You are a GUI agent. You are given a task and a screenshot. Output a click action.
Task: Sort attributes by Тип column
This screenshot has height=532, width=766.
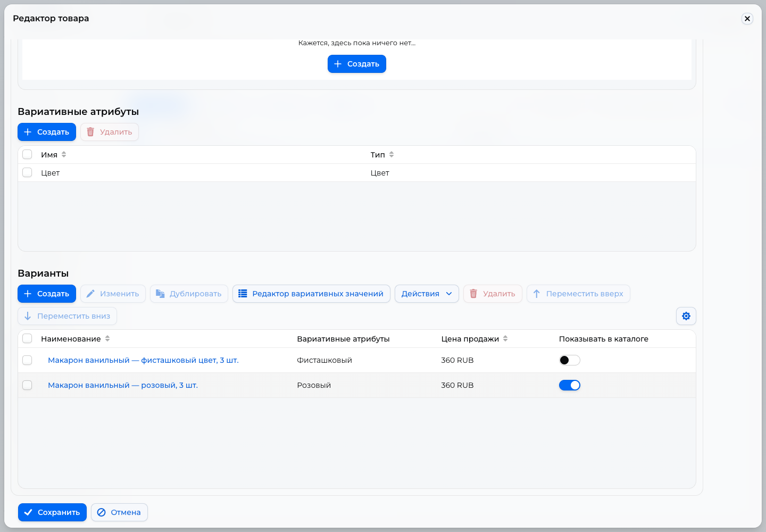(382, 155)
